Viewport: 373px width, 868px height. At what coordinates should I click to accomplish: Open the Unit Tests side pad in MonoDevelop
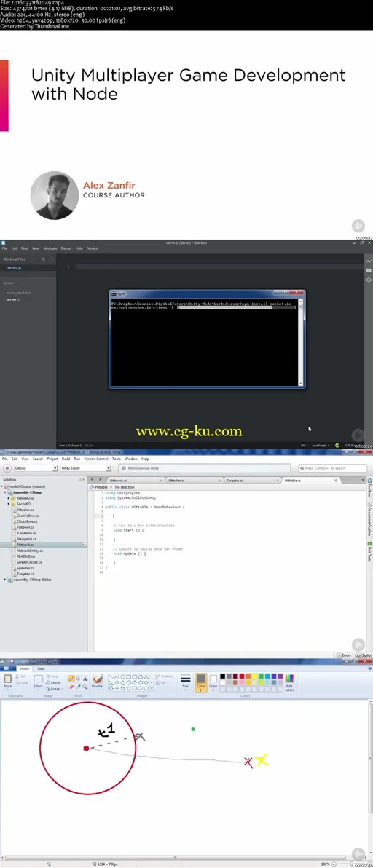tap(369, 553)
